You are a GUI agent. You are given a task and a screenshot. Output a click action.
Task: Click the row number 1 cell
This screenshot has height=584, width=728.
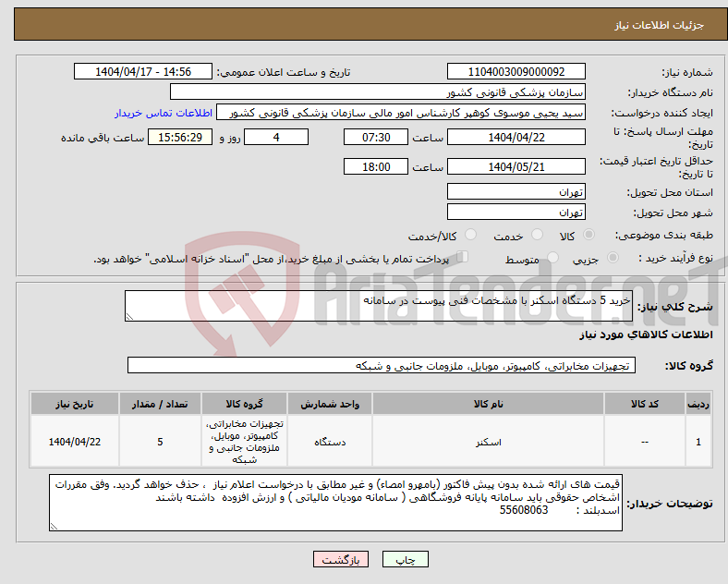(x=698, y=442)
